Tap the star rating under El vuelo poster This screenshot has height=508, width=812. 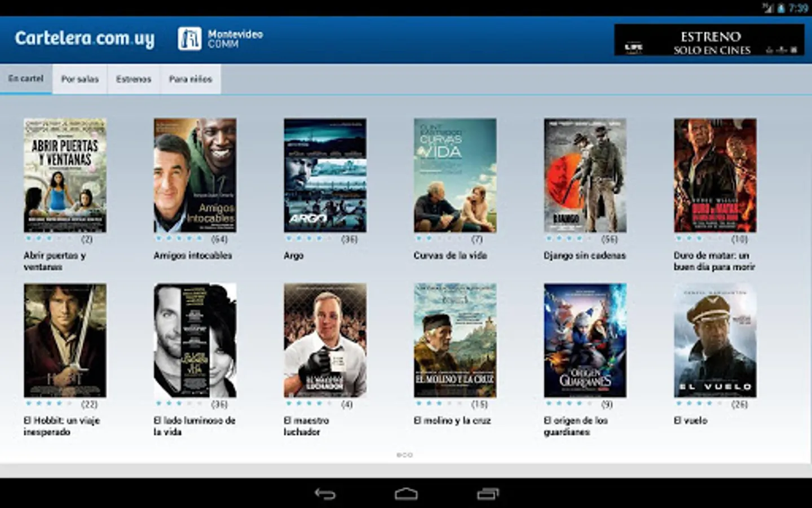(x=699, y=404)
